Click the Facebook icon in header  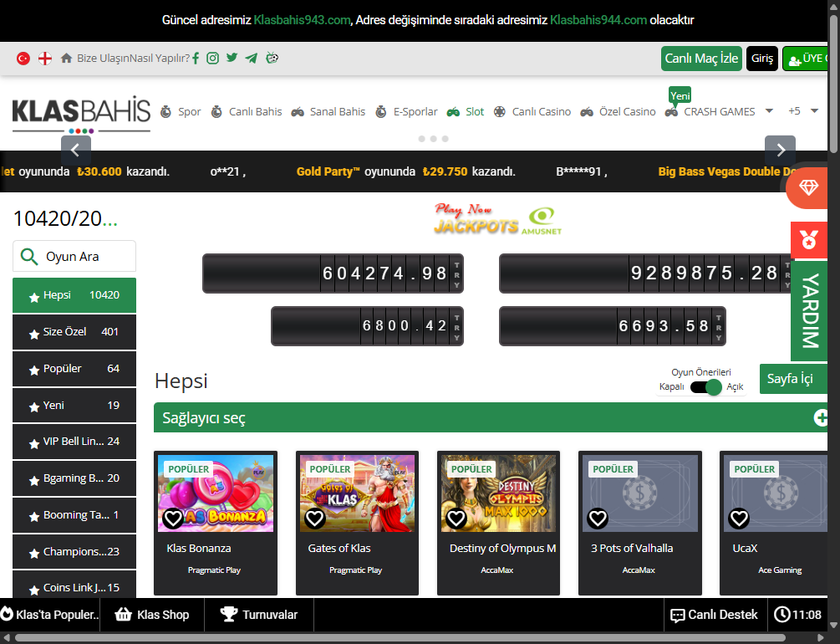pyautogui.click(x=196, y=59)
